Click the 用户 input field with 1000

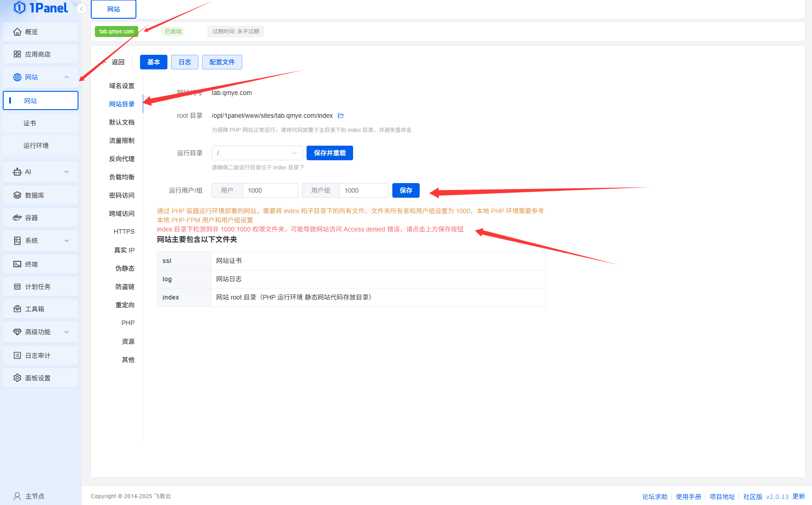point(270,190)
